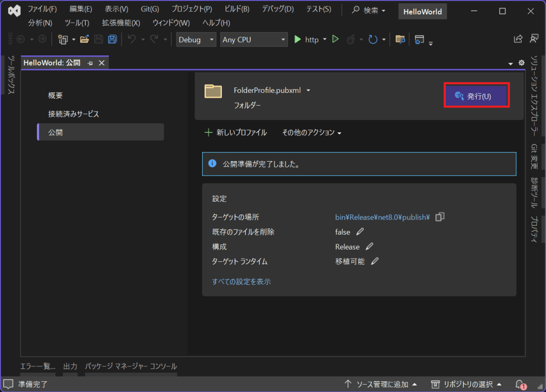
Task: Click the 検索 search box
Action: (369, 10)
